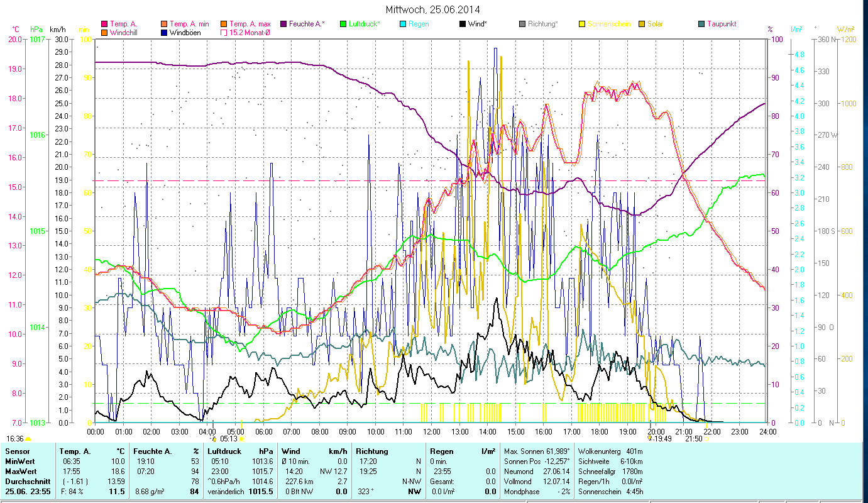The width and height of the screenshot is (868, 503).
Task: Click the °C axis unit label
Action: point(16,30)
